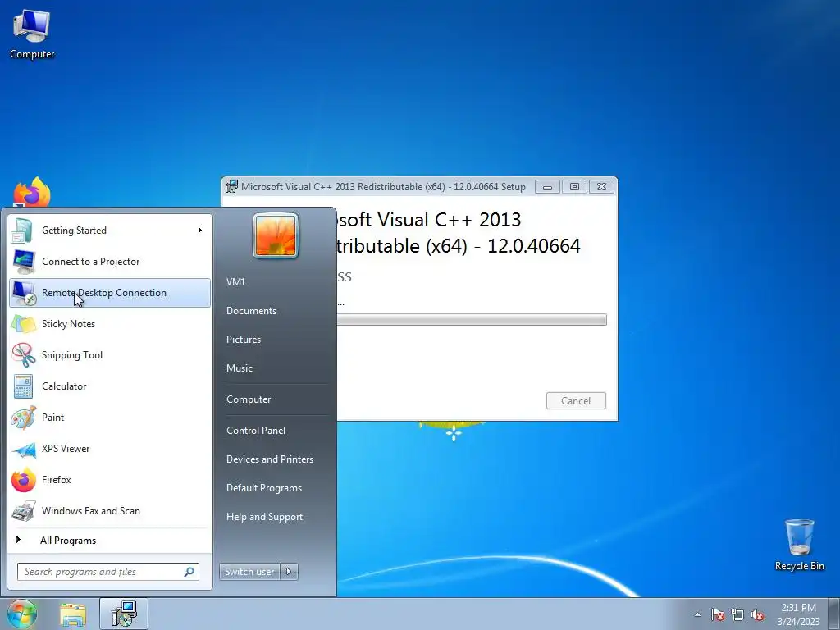Click the Windows Fax and Scan label

(x=91, y=511)
